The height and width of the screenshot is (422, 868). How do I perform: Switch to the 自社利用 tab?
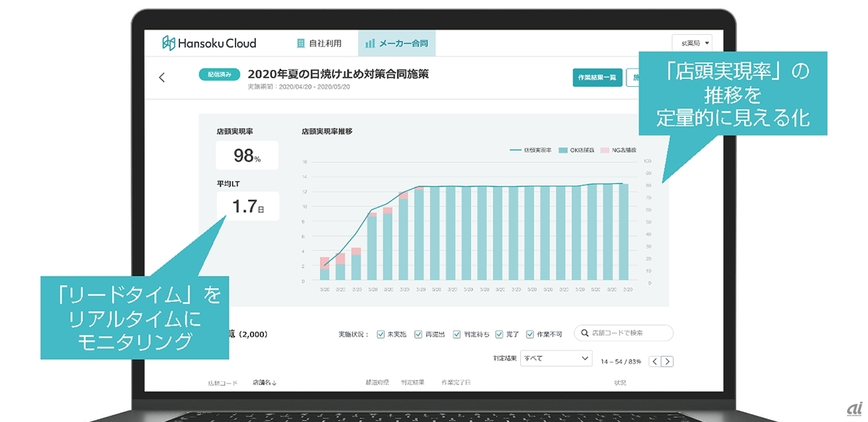(319, 43)
